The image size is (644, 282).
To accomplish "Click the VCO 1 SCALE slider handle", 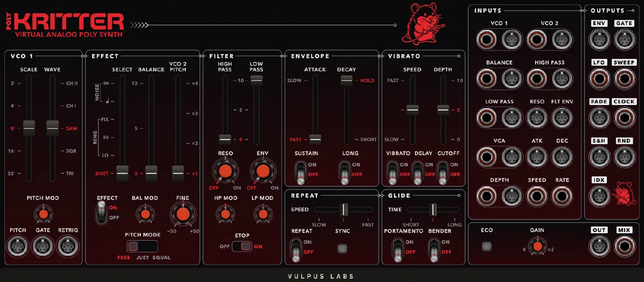I will 29,128.
